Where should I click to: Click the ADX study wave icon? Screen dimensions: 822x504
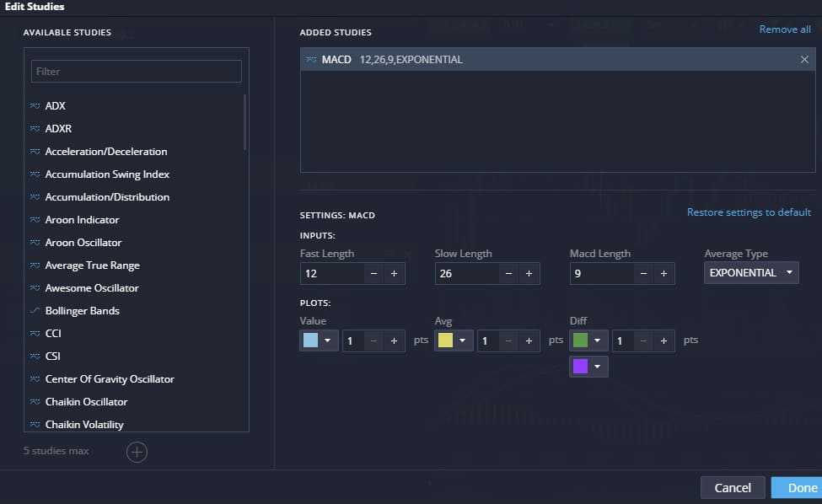point(35,106)
